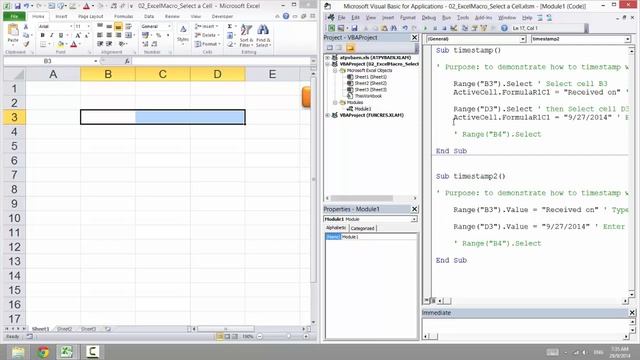Screen dimensions: 640x360
Task: Click View Code icon in Project pane
Action: click(330, 48)
